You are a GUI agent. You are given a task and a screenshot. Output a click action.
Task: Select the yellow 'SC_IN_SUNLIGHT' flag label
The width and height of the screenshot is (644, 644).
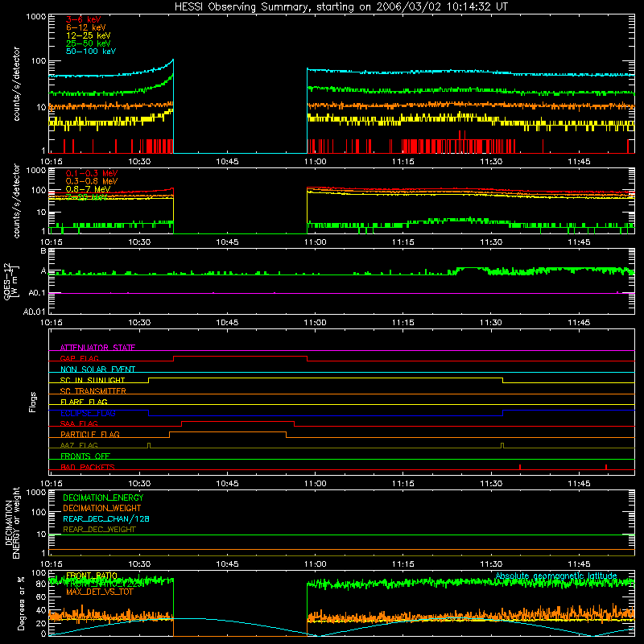[93, 380]
